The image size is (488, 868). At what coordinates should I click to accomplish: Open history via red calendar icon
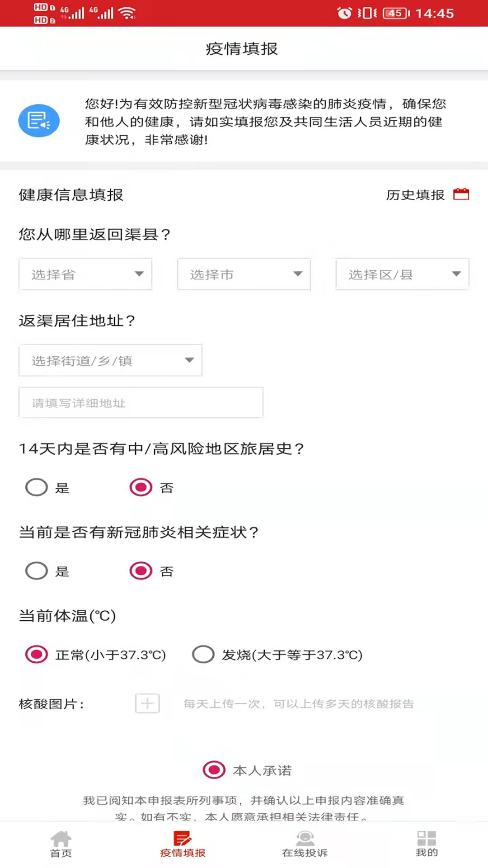[461, 194]
